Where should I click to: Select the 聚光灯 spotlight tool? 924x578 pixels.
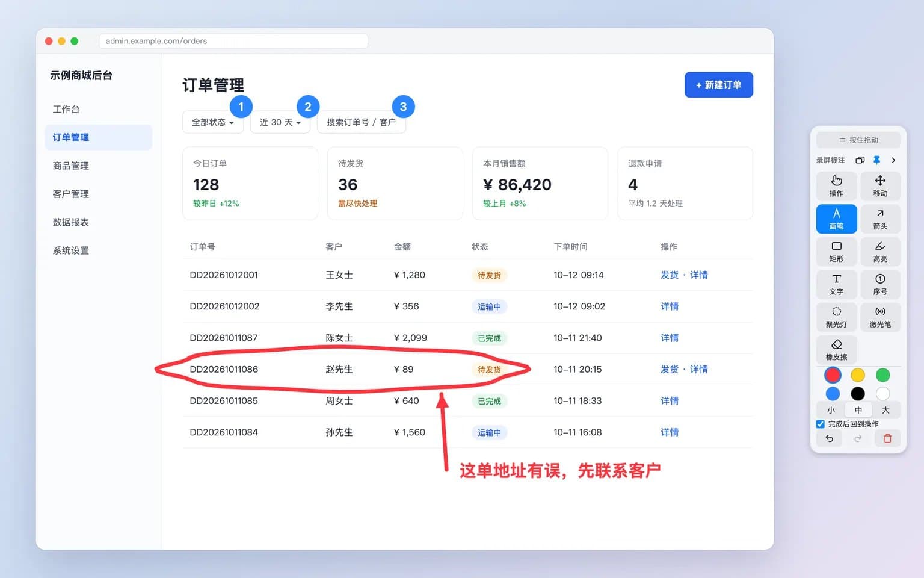coord(836,317)
